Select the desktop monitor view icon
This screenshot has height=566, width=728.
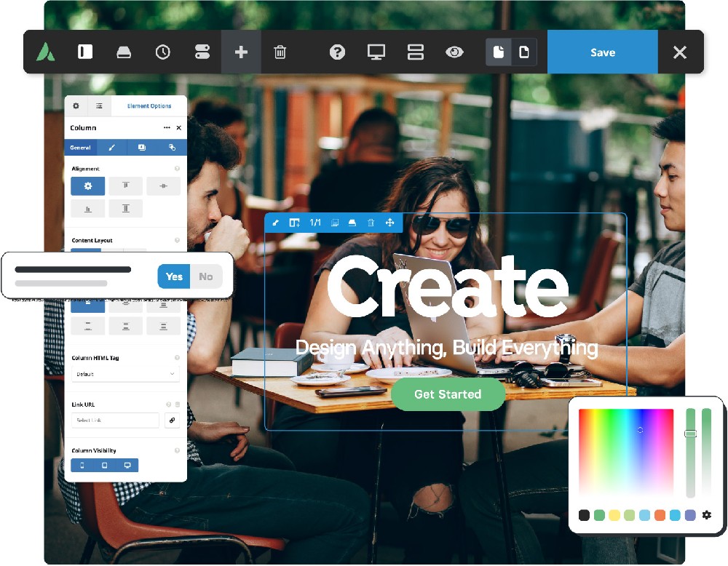(376, 52)
